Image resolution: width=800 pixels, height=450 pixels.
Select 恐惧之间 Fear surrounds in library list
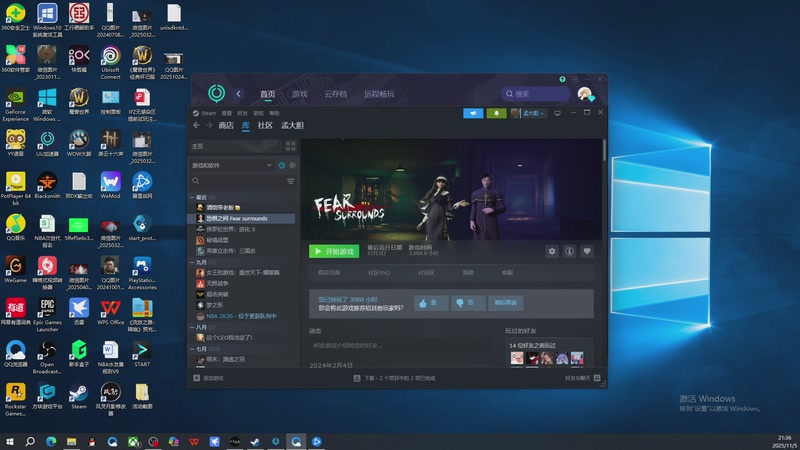click(242, 218)
